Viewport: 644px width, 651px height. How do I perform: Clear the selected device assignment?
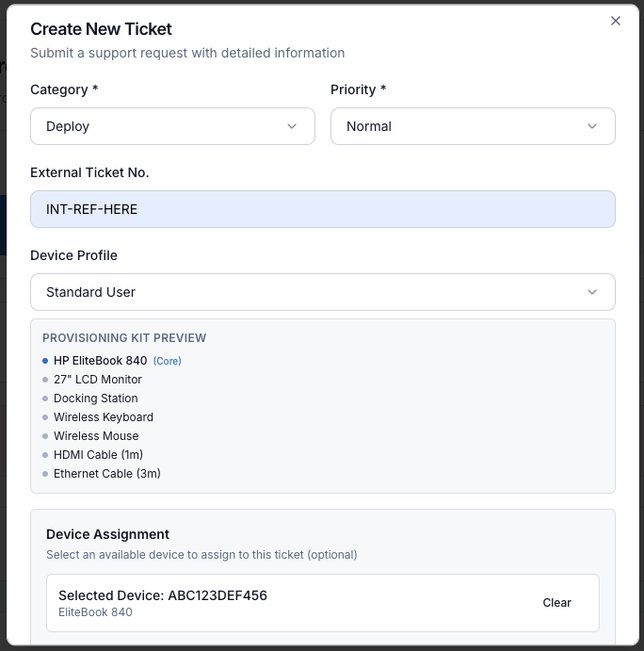point(556,603)
